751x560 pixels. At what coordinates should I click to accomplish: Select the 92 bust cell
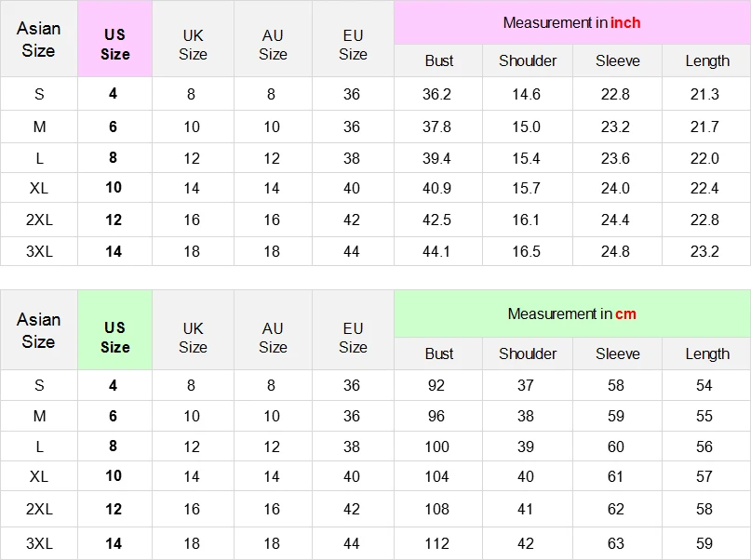tap(436, 385)
